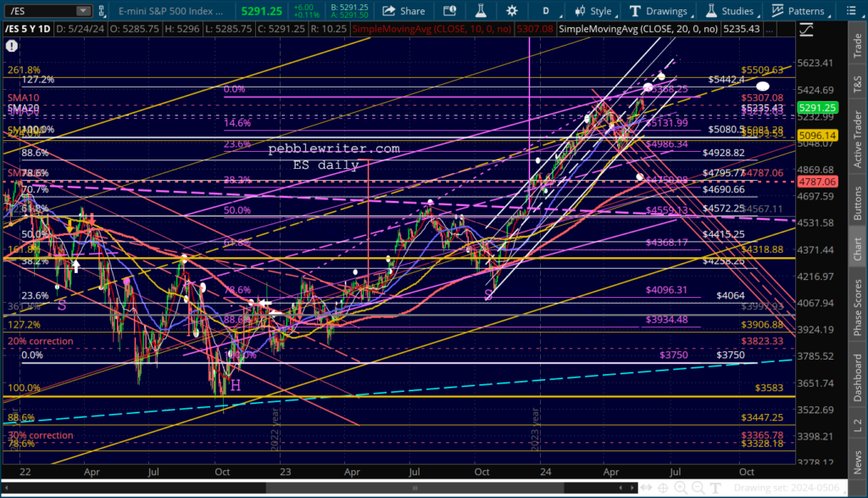Open the flask analysis icon
The height and width of the screenshot is (498, 868).
click(x=481, y=10)
